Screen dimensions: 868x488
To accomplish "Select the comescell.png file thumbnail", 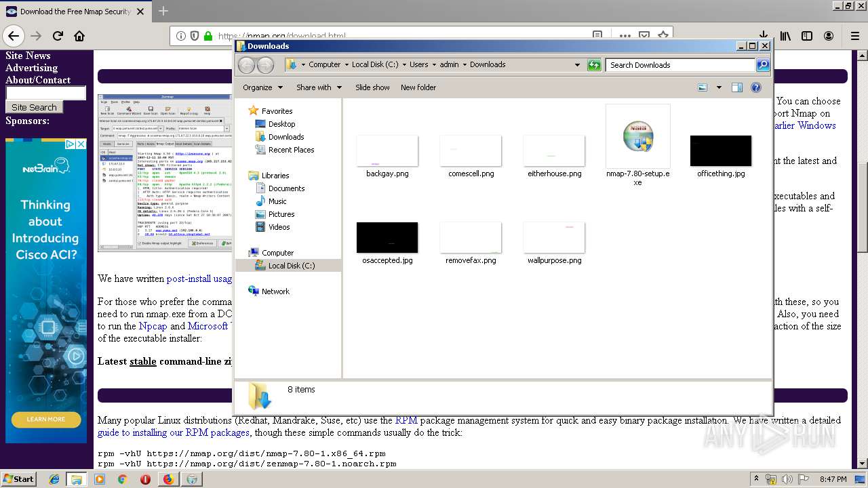I will click(x=471, y=150).
